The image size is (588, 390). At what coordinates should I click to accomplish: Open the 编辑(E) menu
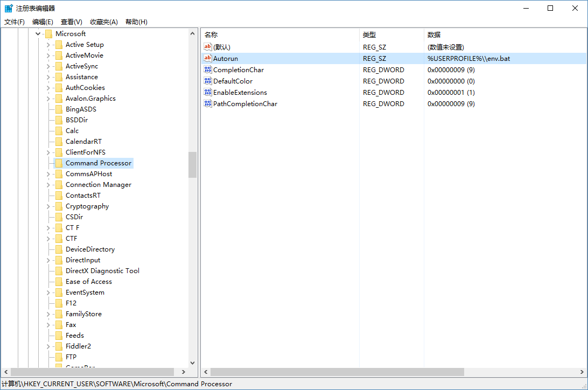pos(42,22)
